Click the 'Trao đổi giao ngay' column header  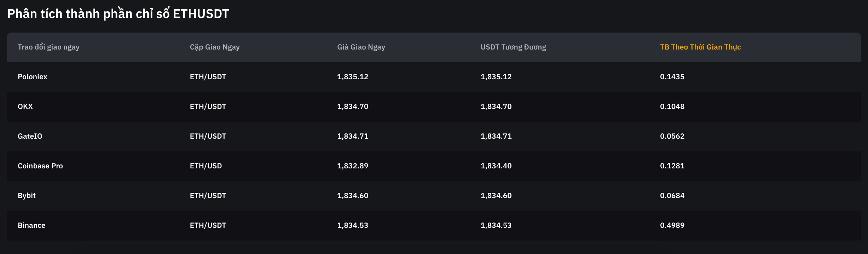click(48, 47)
